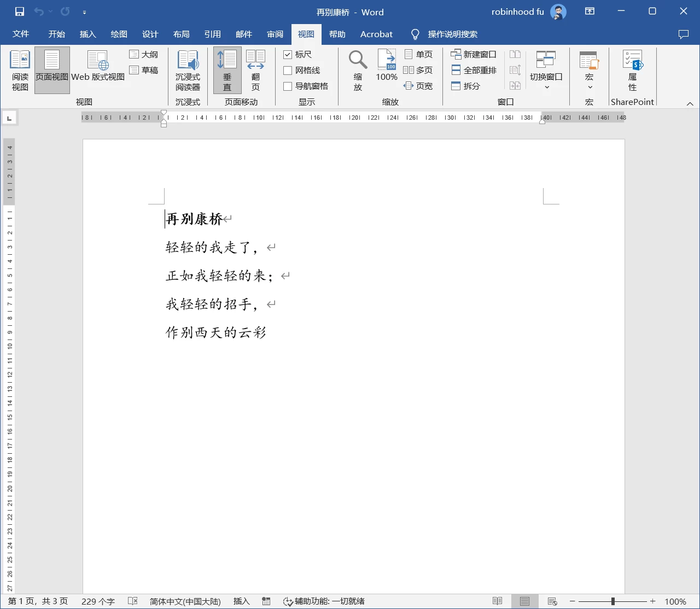Choose 翻页 side-to-side page movement

point(255,71)
